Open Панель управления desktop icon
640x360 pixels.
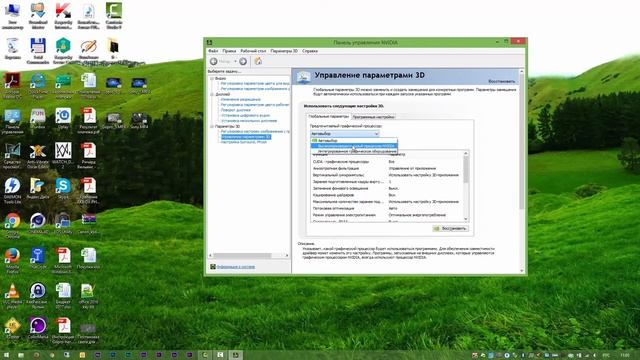[x=12, y=121]
